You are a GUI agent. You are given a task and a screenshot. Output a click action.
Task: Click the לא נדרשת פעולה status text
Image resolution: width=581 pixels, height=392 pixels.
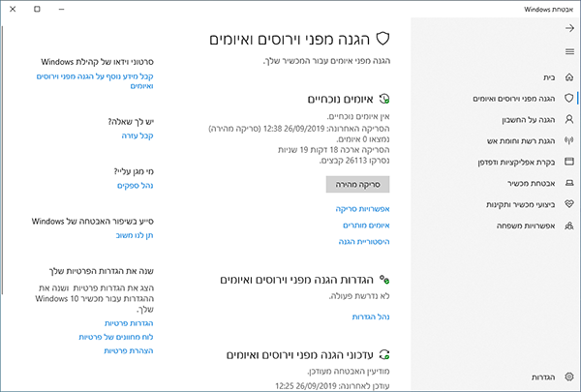tap(359, 296)
